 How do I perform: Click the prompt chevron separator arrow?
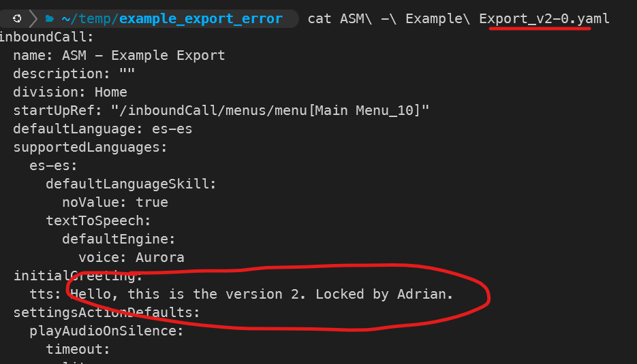click(x=33, y=18)
